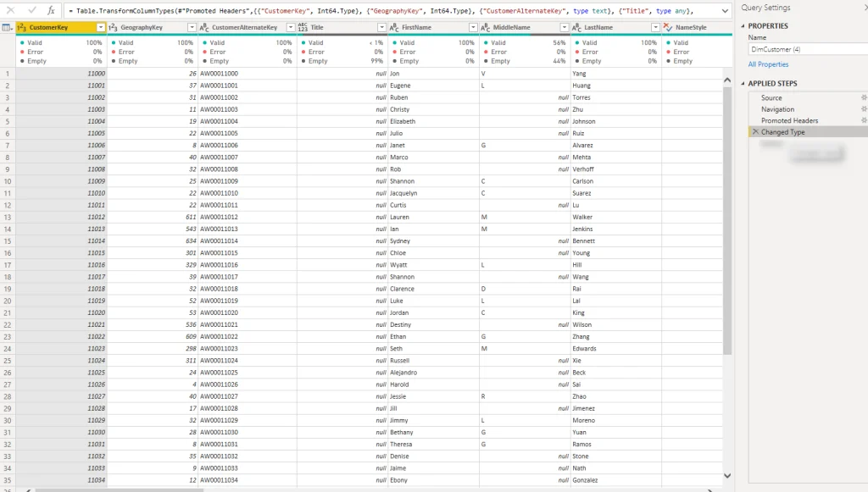Click CustomerKey cell 11005
Screen dimensions: 868x492
(x=61, y=133)
